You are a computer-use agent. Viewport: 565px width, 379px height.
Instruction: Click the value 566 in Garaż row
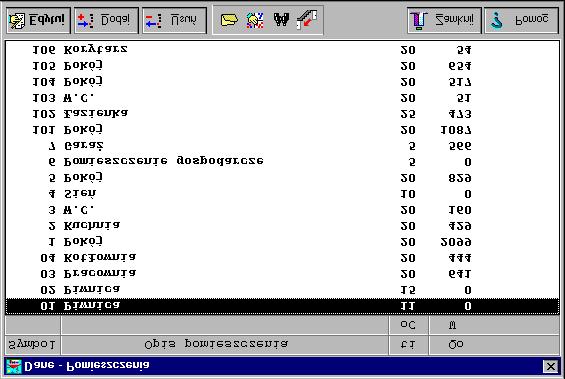[460, 146]
